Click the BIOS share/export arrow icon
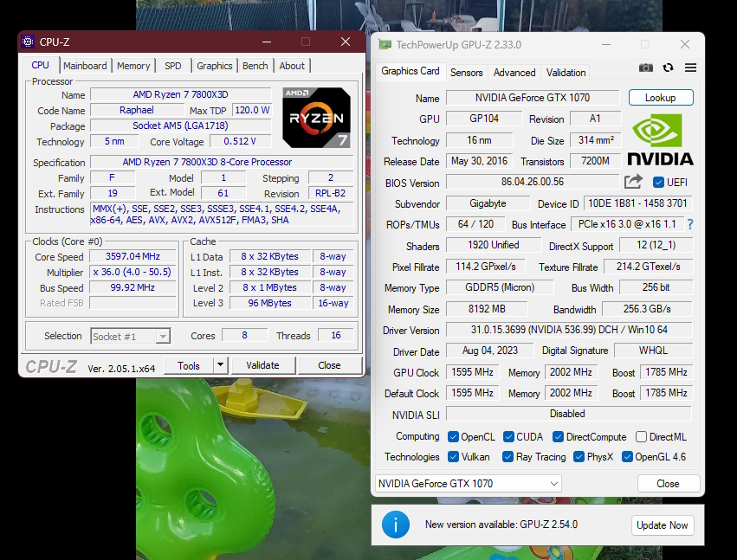This screenshot has width=737, height=560. point(633,182)
